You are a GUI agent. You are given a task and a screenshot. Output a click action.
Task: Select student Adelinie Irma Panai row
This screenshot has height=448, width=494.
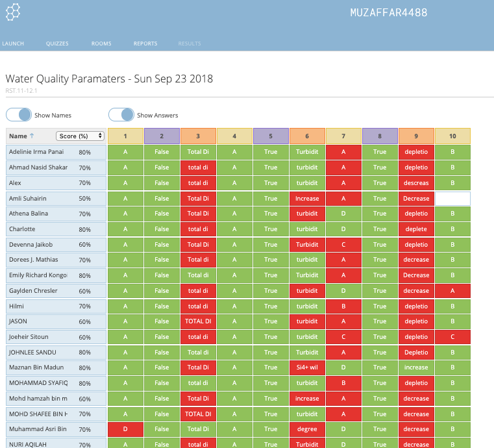pyautogui.click(x=36, y=152)
